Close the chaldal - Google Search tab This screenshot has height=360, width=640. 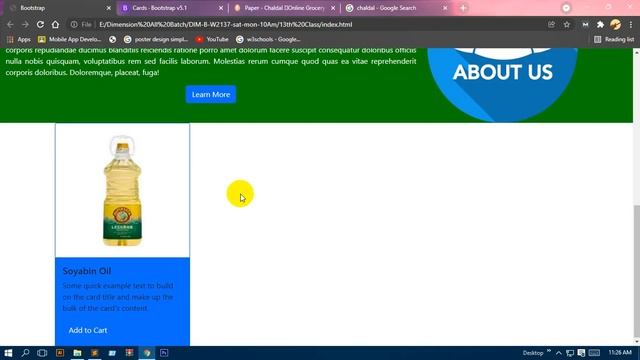[x=445, y=8]
